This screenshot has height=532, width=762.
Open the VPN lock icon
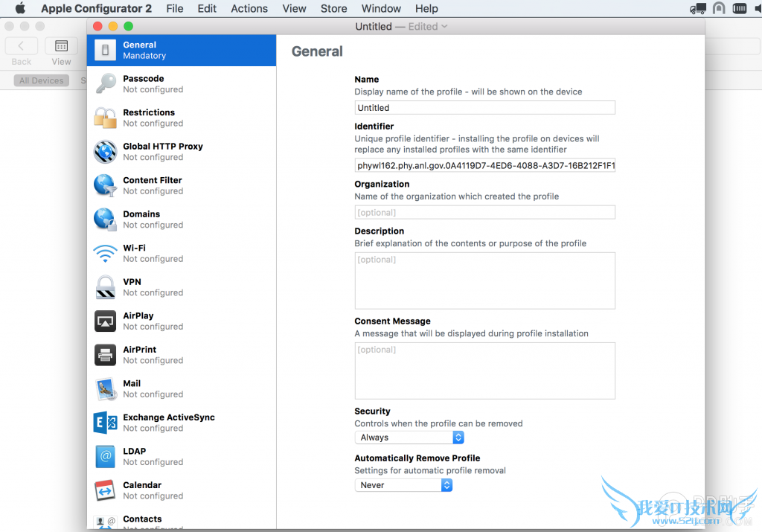[105, 287]
